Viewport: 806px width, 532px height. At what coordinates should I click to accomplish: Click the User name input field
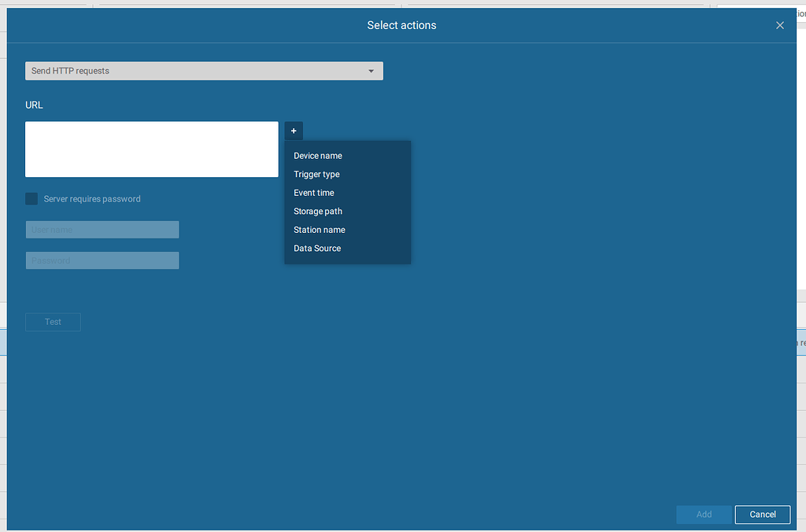point(102,229)
